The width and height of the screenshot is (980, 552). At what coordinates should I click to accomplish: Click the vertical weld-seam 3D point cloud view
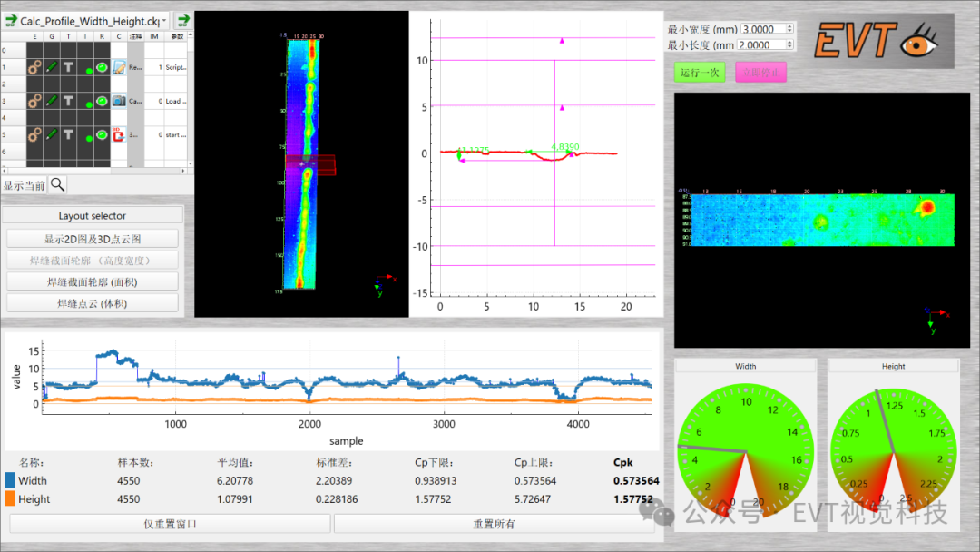point(301,163)
